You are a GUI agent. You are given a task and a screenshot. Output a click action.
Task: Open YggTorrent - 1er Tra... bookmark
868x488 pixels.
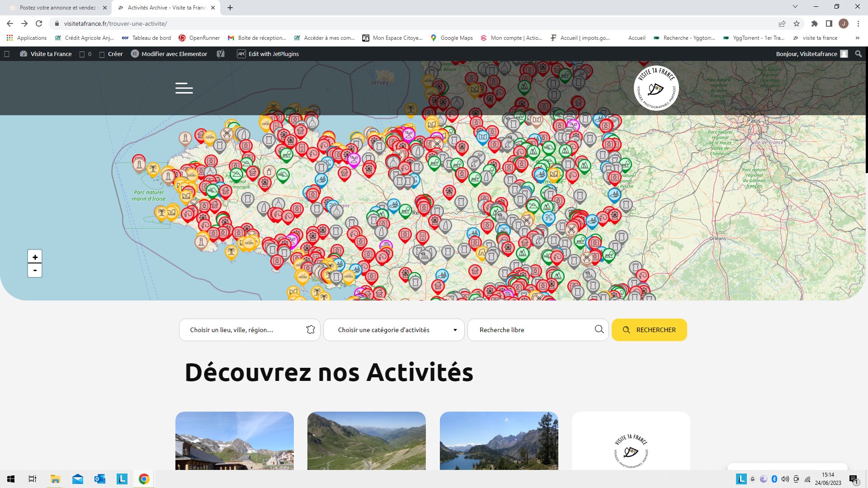click(x=754, y=38)
